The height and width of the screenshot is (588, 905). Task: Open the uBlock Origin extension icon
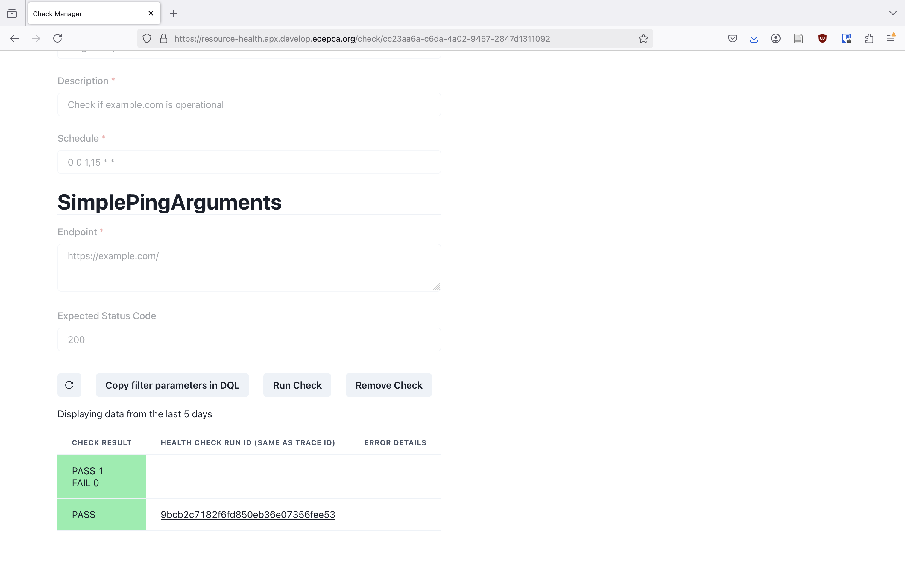822,38
